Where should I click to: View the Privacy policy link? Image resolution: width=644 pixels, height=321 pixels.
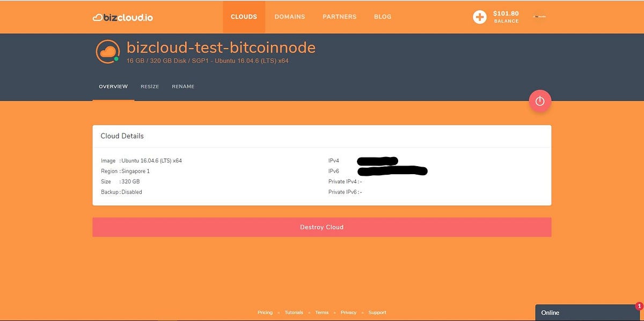pyautogui.click(x=348, y=312)
